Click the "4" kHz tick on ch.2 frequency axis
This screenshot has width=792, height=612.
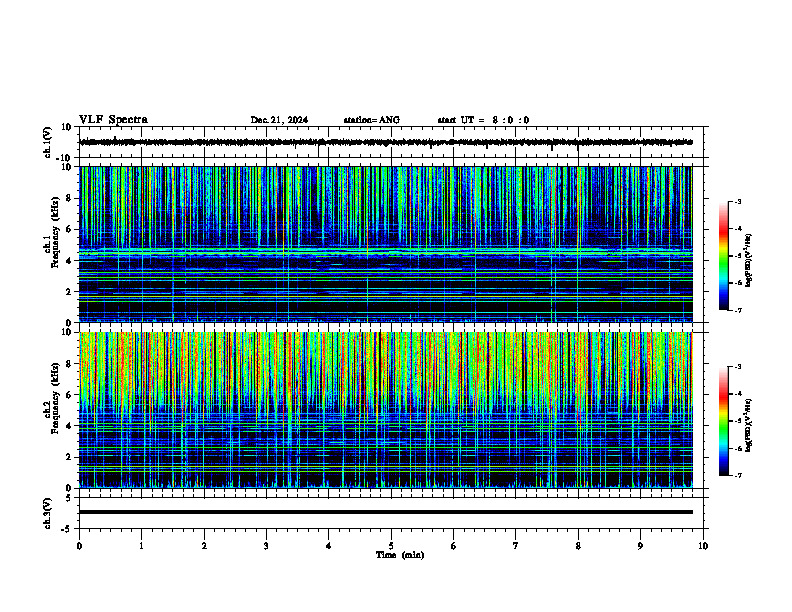click(x=69, y=426)
